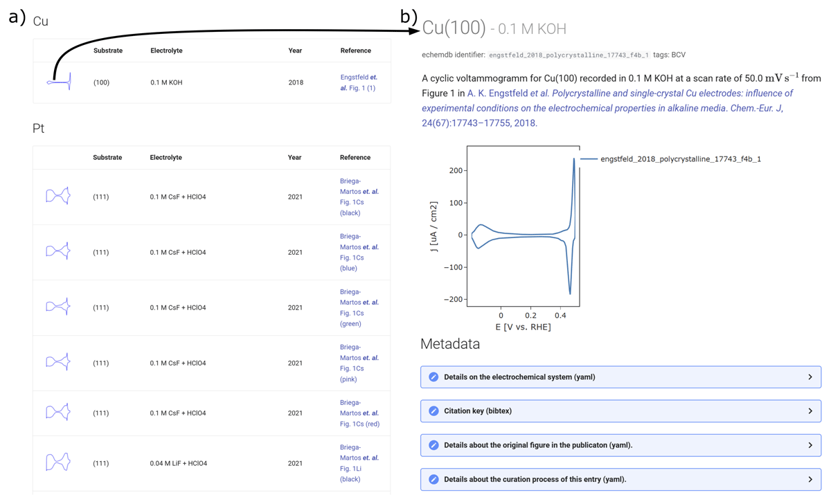This screenshot has width=831, height=504.
Task: Click the pencil icon beside Citation key
Action: (434, 411)
